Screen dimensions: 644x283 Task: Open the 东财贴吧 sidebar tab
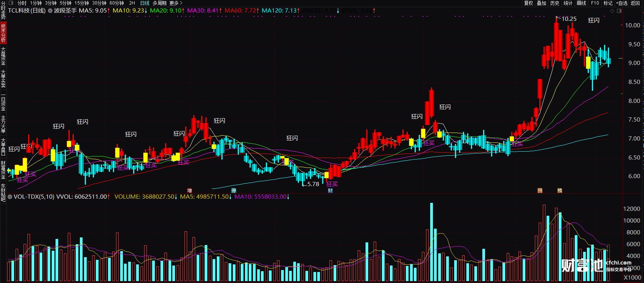pos(3,193)
